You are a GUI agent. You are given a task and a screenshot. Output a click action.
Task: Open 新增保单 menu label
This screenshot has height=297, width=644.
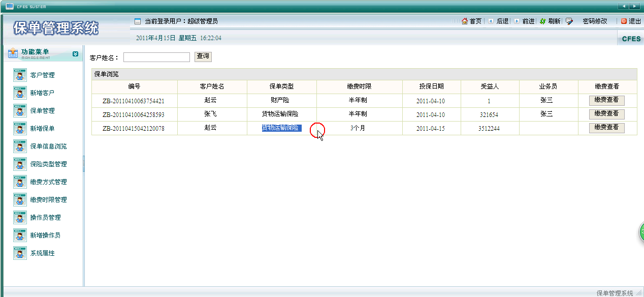click(x=43, y=129)
